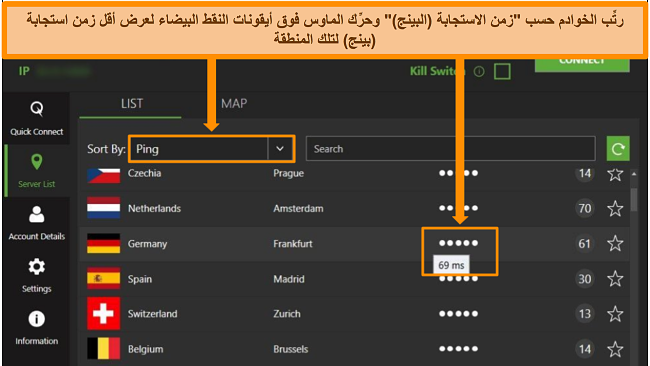The height and width of the screenshot is (366, 650).
Task: Click the green CONNECT button
Action: (582, 65)
